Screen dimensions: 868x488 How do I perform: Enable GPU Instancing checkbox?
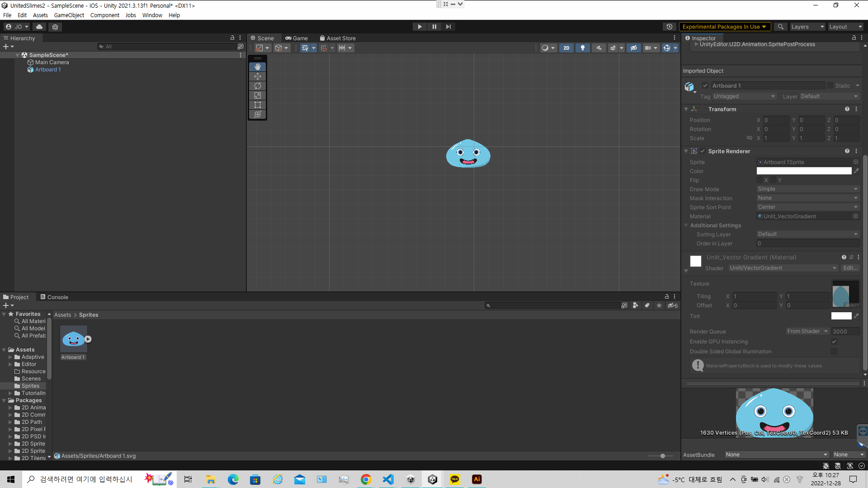(834, 342)
